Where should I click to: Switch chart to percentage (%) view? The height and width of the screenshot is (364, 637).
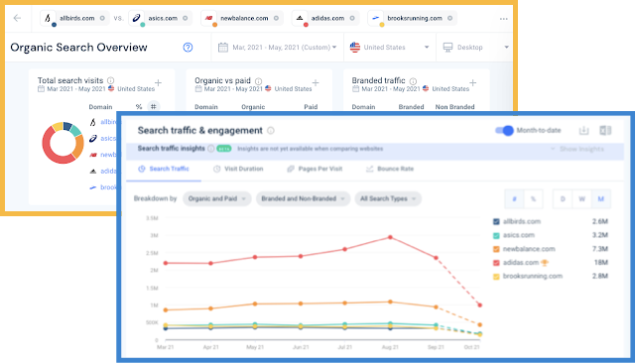[534, 199]
